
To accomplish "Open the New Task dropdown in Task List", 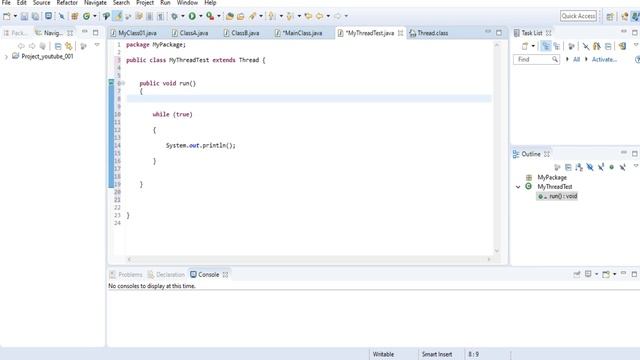I will 533,46.
